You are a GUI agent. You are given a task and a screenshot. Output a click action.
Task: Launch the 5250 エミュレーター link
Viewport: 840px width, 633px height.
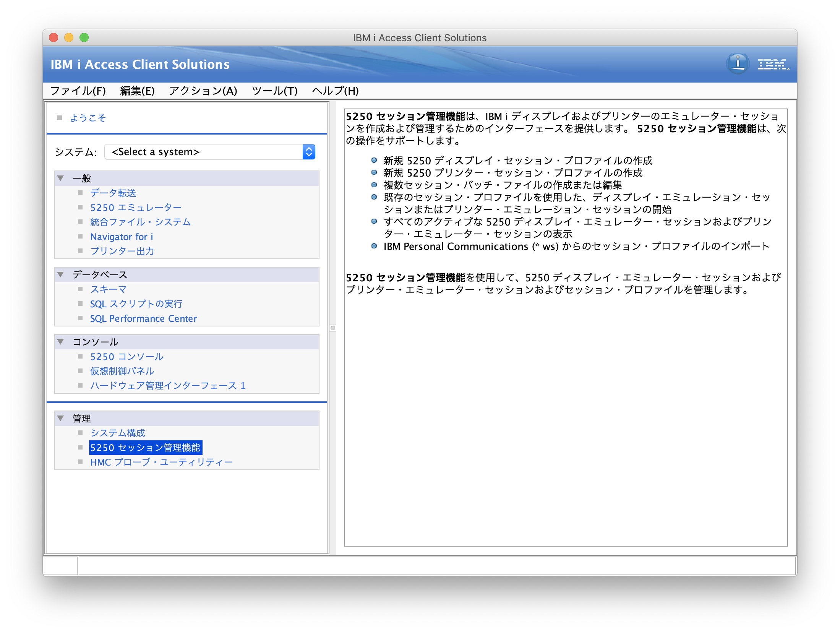coord(136,208)
